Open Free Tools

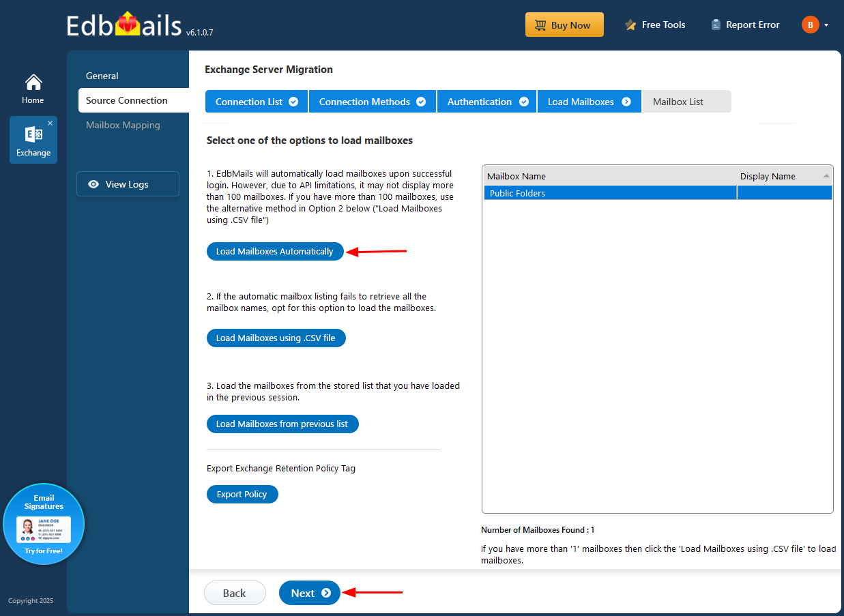click(655, 25)
